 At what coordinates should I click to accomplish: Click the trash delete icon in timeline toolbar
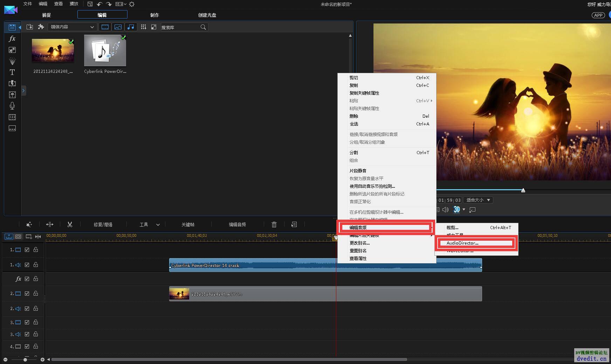(274, 225)
